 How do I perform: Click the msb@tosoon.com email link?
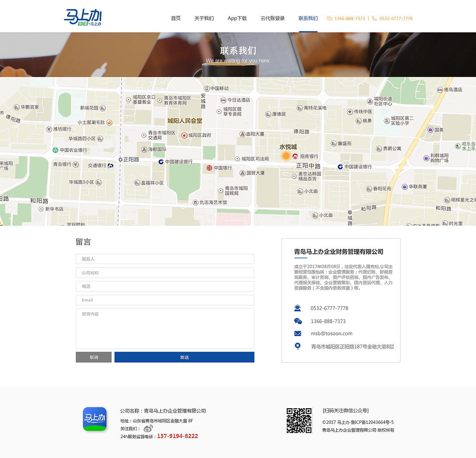(x=331, y=333)
